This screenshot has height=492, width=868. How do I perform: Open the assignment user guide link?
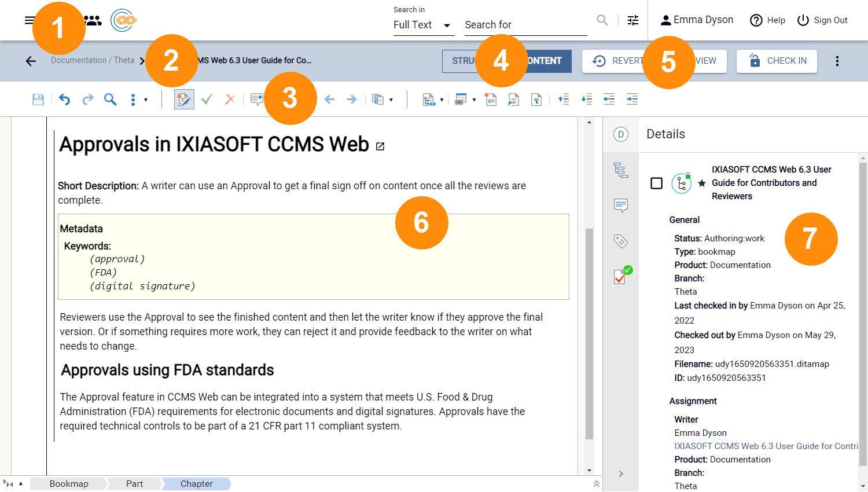766,446
